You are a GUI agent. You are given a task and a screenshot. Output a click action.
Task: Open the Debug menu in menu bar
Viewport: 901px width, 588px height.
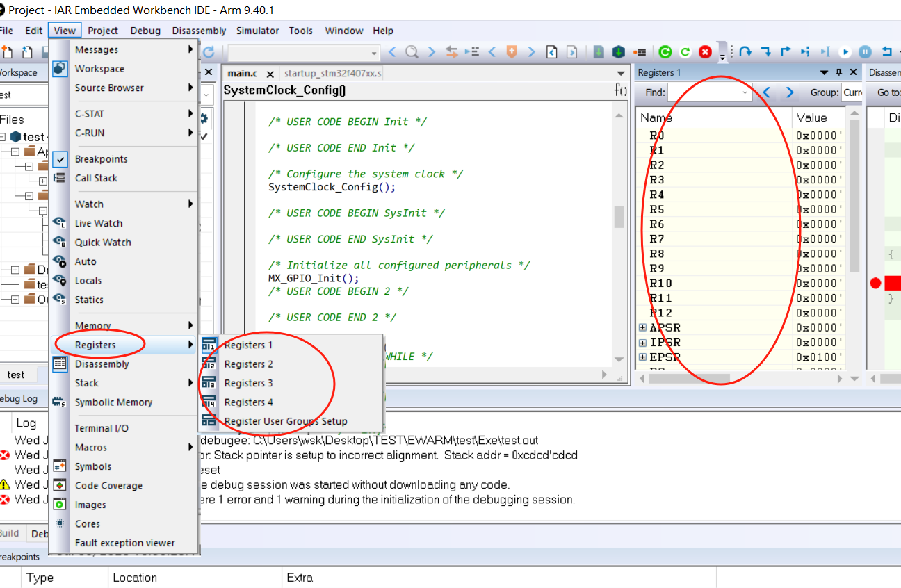coord(145,31)
